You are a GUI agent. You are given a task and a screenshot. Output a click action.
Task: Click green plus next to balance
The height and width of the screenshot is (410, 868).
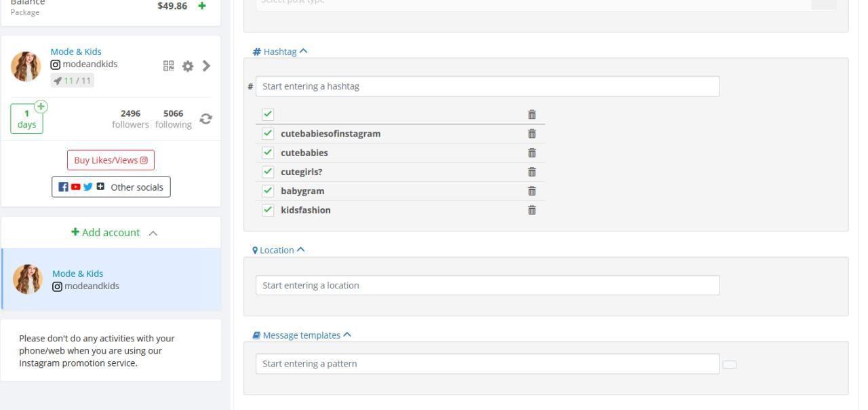(202, 6)
